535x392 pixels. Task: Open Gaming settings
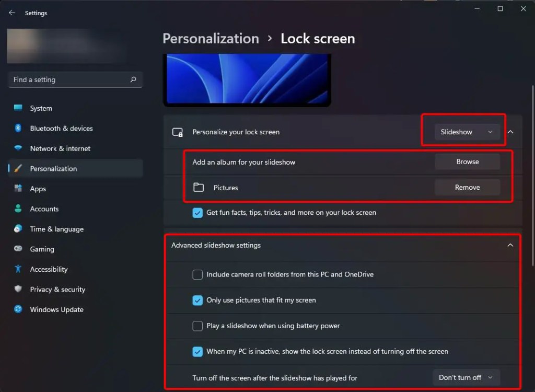tap(75, 249)
